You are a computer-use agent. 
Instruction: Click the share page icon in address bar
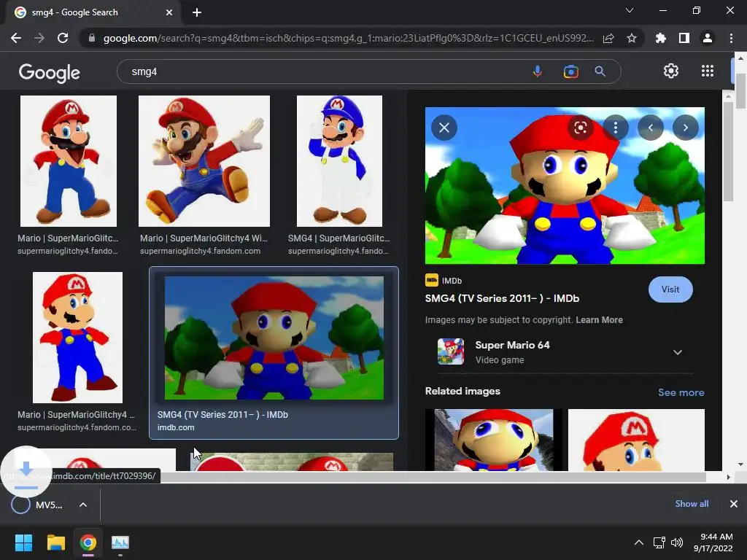coord(608,38)
